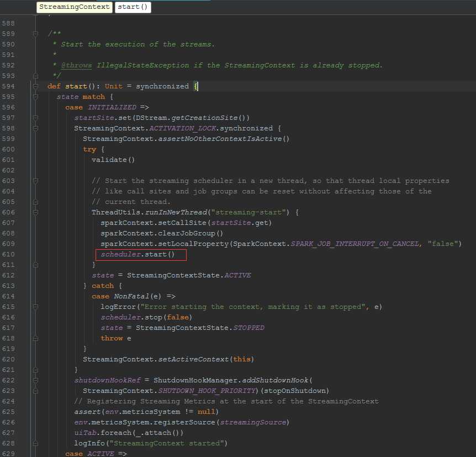This screenshot has width=476, height=457.
Task: Click 'STOPPED' constant on line 617
Action: point(248,328)
